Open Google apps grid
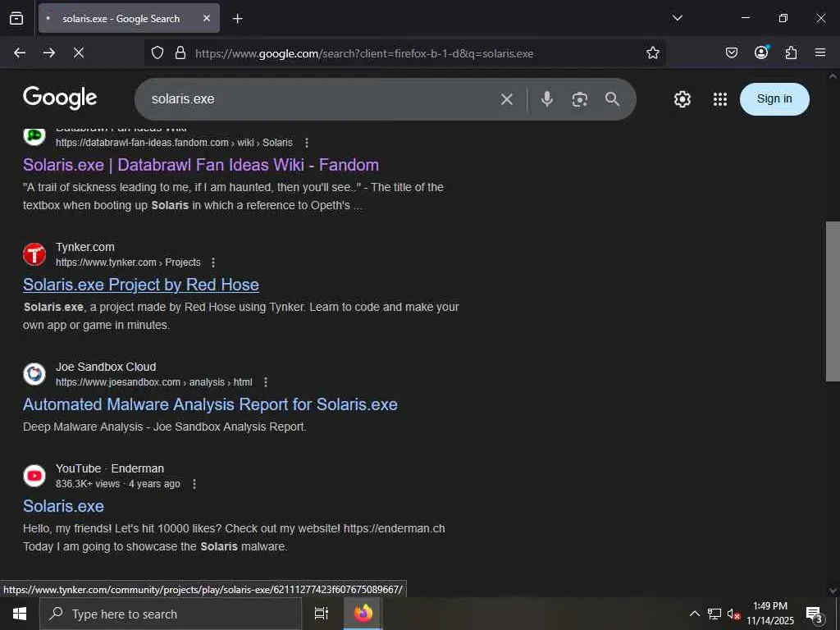Screen dimensions: 840x630 (x=720, y=99)
